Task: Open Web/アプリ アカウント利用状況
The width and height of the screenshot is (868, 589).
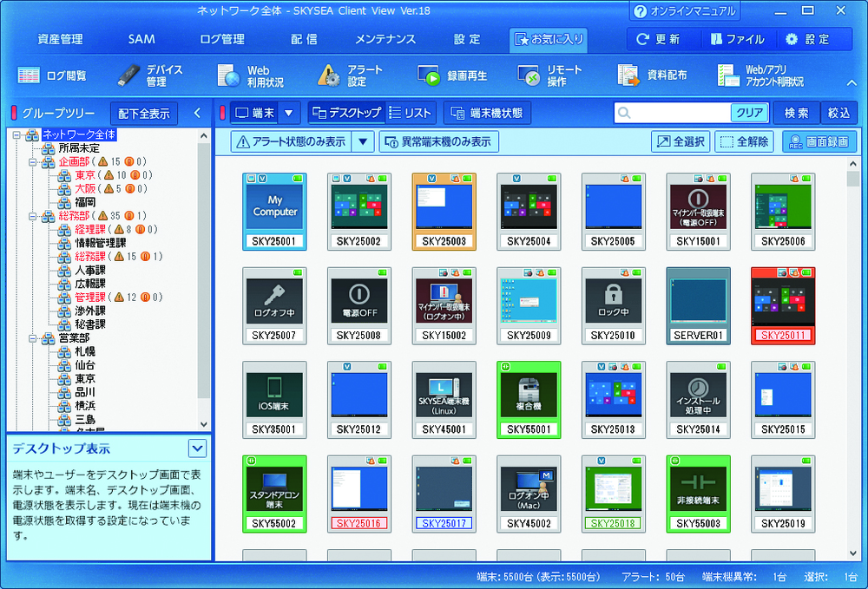Action: point(760,75)
